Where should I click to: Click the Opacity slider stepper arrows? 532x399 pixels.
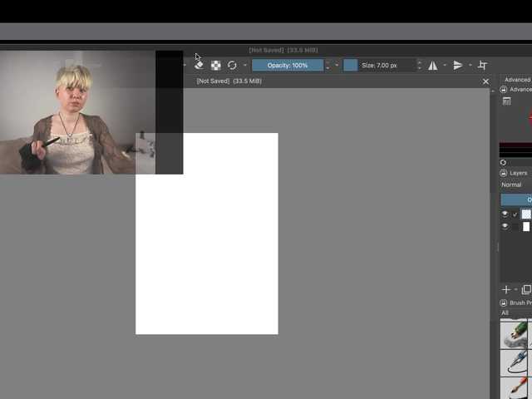point(328,65)
